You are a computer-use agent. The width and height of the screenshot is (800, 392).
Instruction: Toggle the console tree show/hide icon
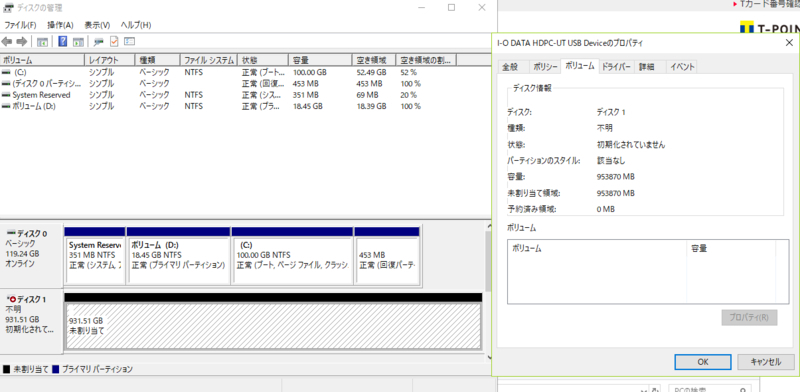pyautogui.click(x=43, y=41)
